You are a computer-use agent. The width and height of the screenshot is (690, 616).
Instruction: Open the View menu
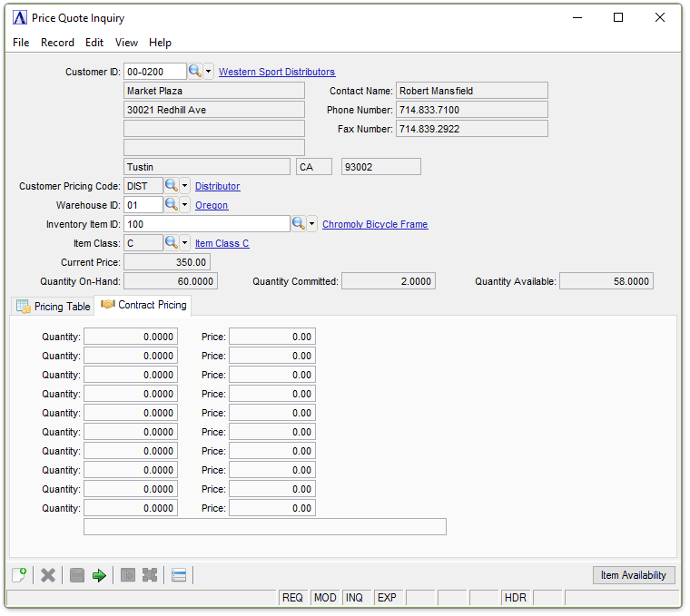click(126, 43)
